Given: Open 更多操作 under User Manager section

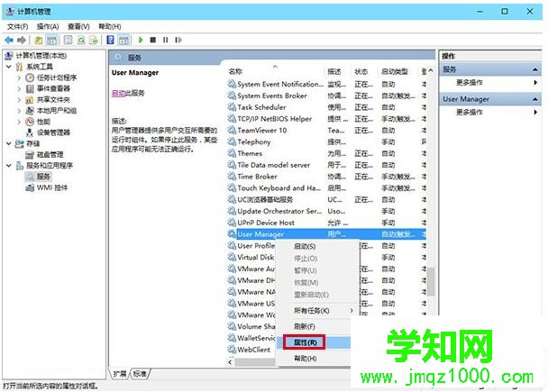Looking at the screenshot, I should click(x=469, y=112).
